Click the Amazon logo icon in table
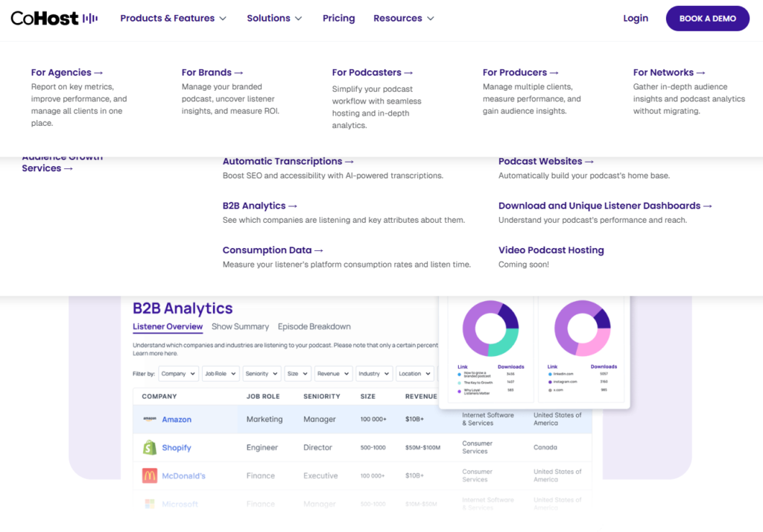This screenshot has width=763, height=532. coord(149,419)
